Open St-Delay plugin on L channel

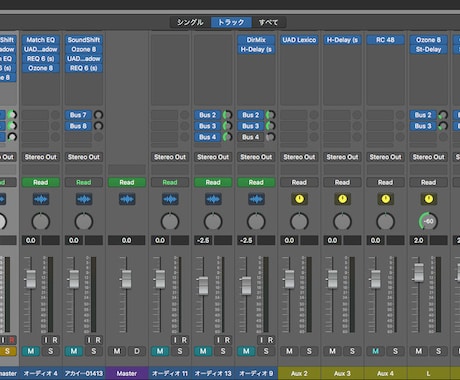click(429, 50)
